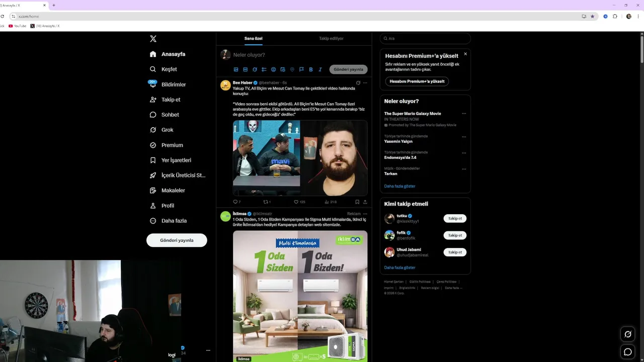Open more options on İklimsa ad post
The width and height of the screenshot is (644, 362).
point(365,214)
